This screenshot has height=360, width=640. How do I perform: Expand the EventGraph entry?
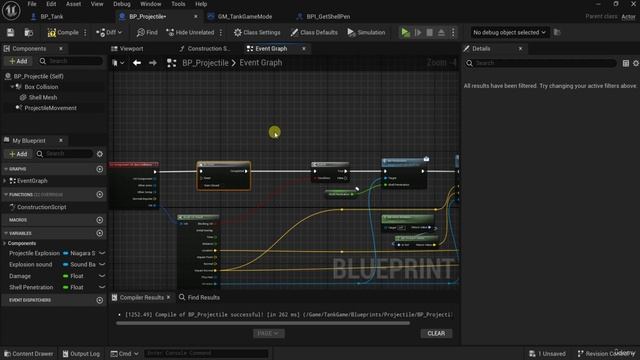pos(5,181)
